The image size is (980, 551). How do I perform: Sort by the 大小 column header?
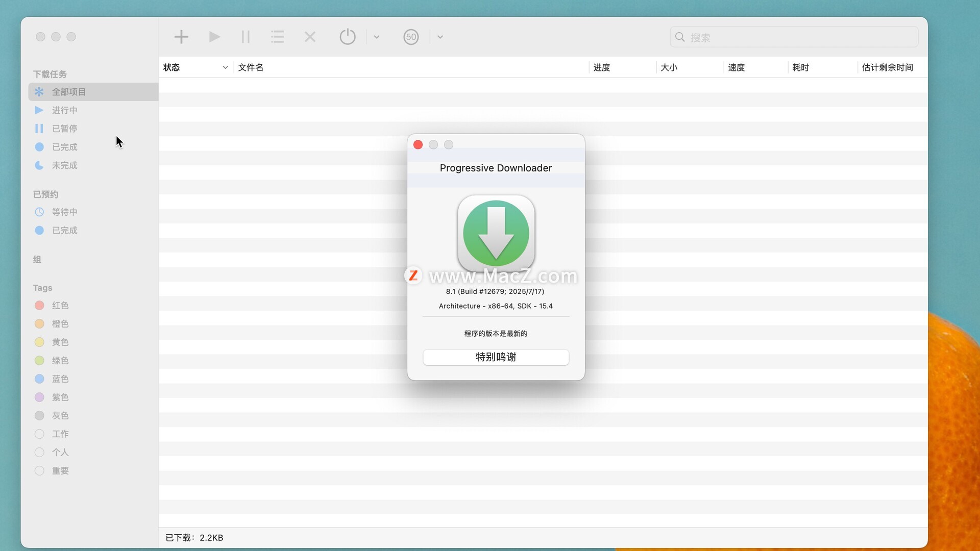pyautogui.click(x=690, y=67)
